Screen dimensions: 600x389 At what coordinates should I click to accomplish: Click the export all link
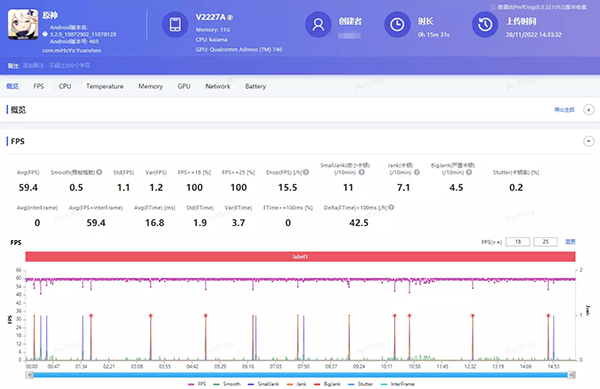pyautogui.click(x=564, y=110)
